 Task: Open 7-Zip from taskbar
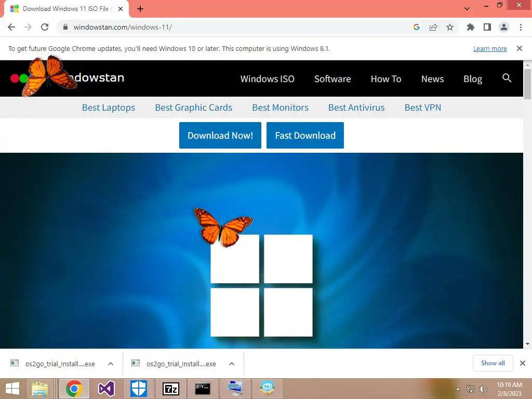point(171,389)
